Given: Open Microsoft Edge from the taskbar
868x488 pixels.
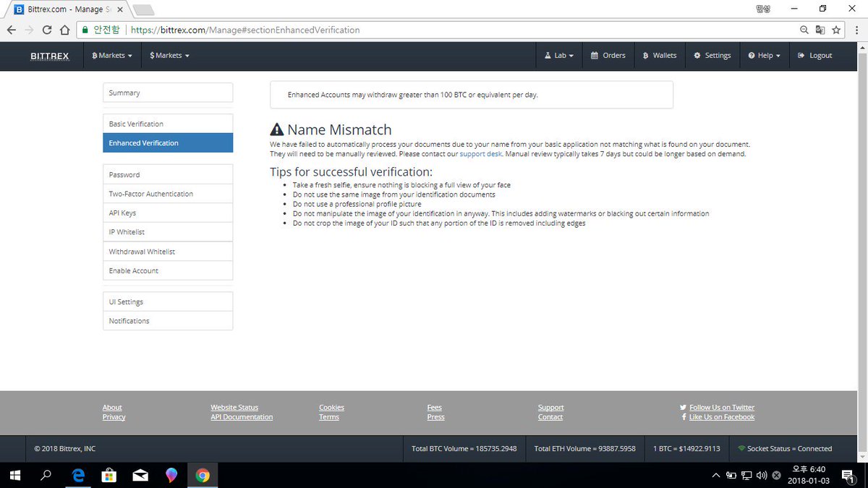Looking at the screenshot, I should tap(77, 475).
